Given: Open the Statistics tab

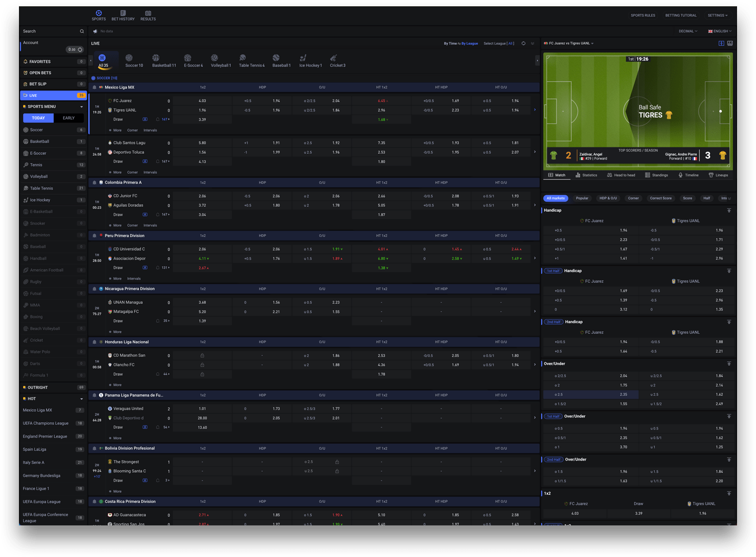Looking at the screenshot, I should (x=586, y=175).
